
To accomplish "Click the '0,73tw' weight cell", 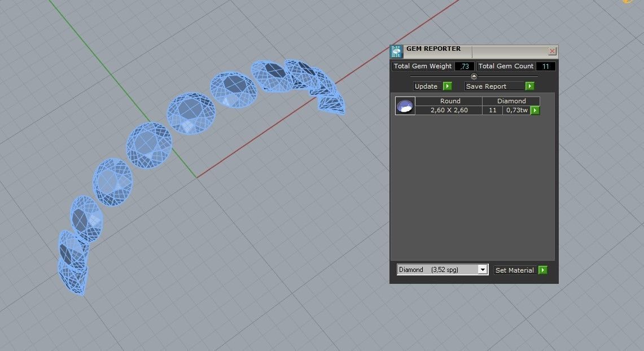I will coord(516,111).
